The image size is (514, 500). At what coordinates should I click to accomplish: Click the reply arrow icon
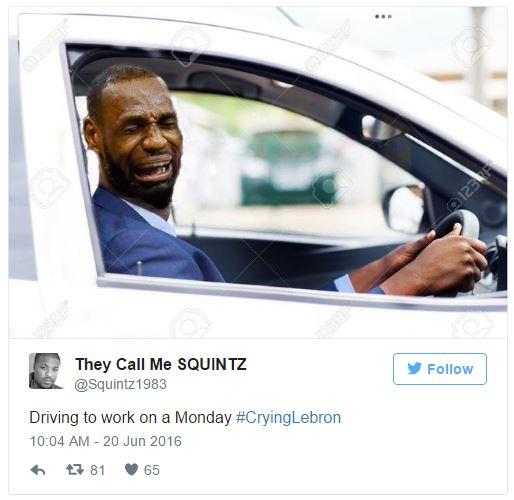(x=38, y=470)
